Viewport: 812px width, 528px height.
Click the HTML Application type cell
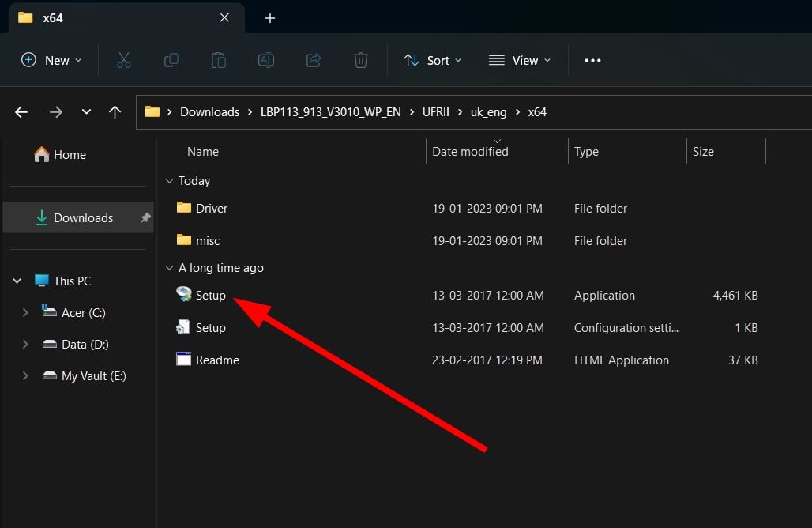click(x=622, y=360)
